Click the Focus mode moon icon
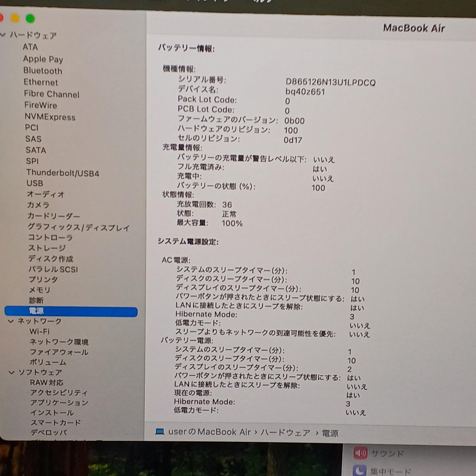Viewport: 476px width, 476px height. click(x=359, y=471)
